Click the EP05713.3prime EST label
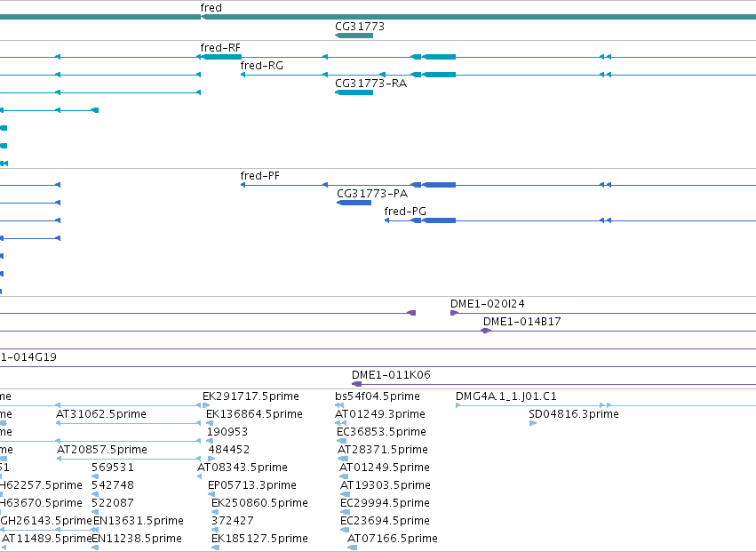The width and height of the screenshot is (756, 552). click(252, 485)
